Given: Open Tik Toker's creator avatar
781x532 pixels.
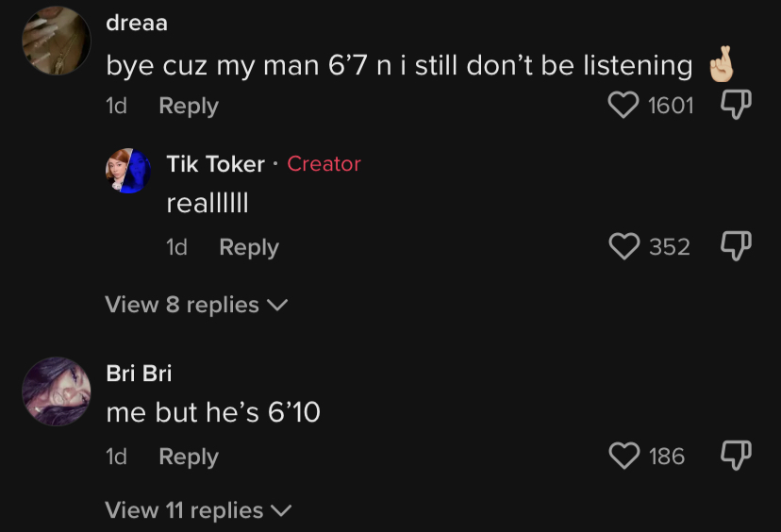Looking at the screenshot, I should [128, 171].
